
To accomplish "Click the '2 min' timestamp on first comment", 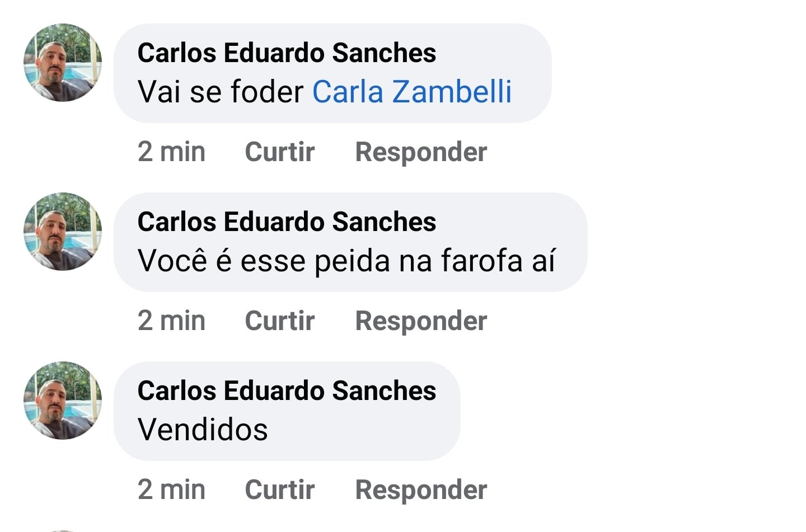I will (171, 152).
